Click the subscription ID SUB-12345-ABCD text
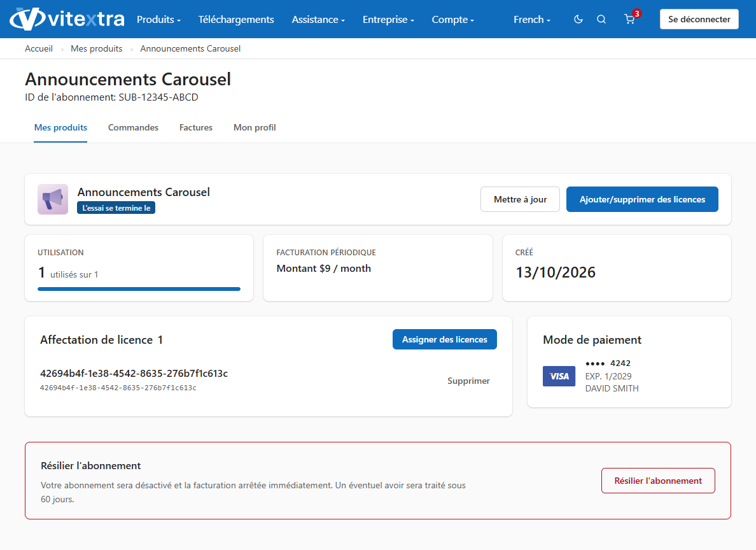The image size is (756, 550). click(158, 97)
